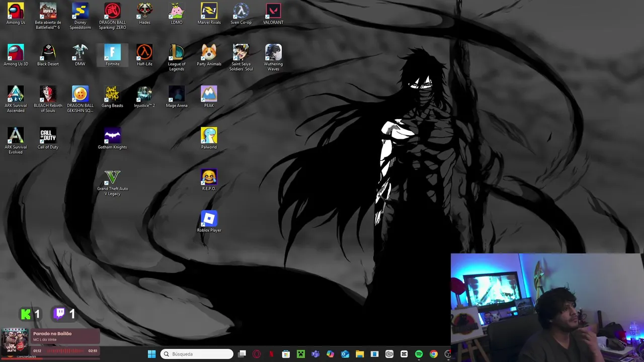Open Gotham Knights desktop icon

tap(112, 139)
